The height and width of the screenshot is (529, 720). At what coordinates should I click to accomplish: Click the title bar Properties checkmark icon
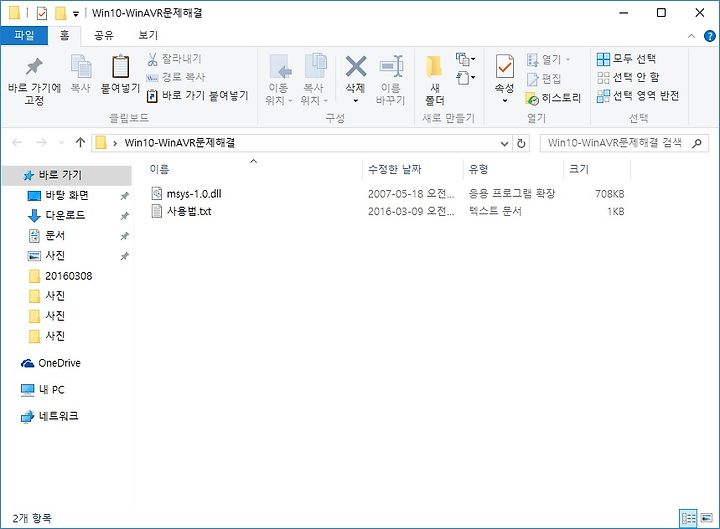41,13
